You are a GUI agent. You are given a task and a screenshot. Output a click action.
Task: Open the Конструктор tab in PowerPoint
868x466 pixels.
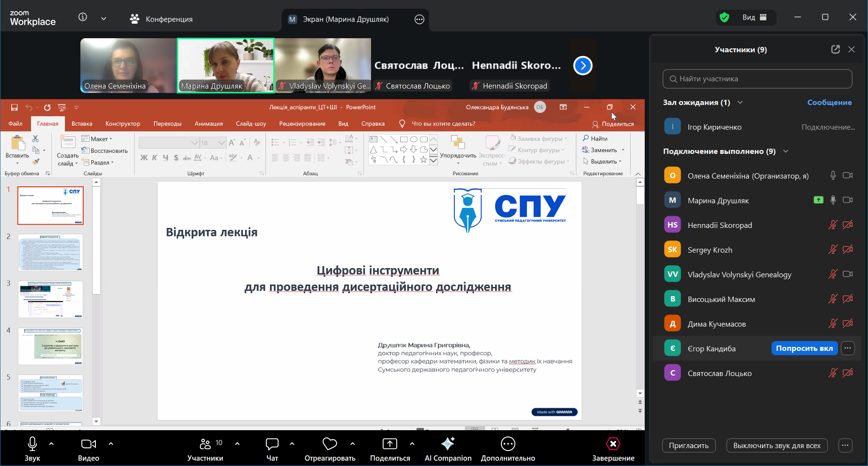(123, 123)
